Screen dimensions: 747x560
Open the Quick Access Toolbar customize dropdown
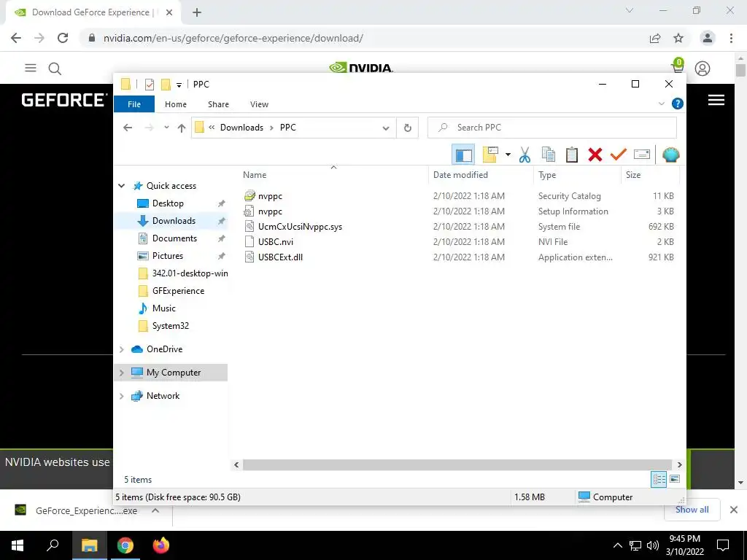click(x=179, y=85)
